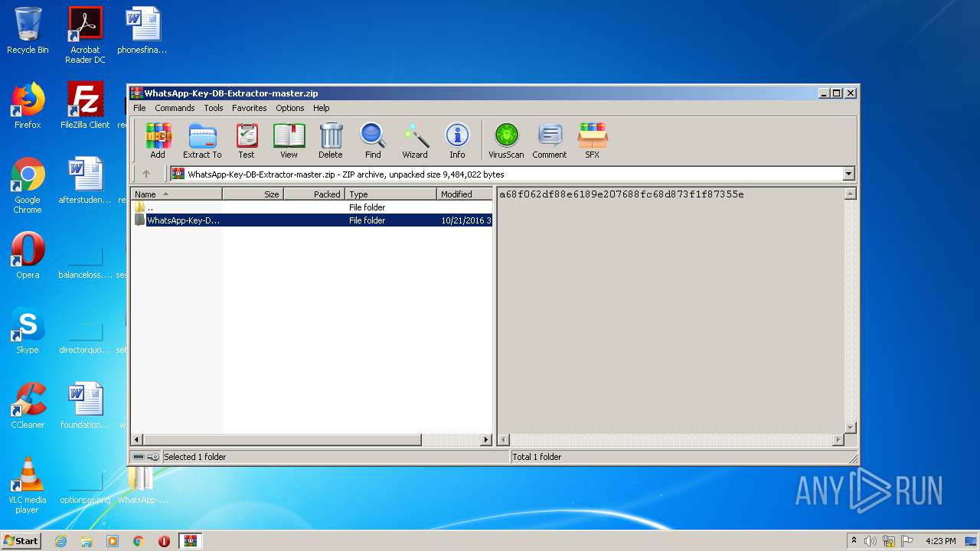
Task: Click the 'Selected 1 folder' status text
Action: [194, 457]
